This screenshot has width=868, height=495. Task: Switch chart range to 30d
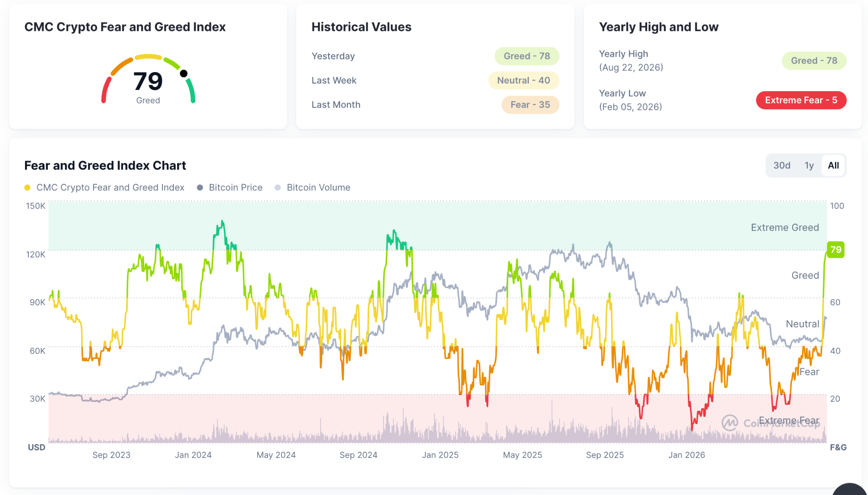tap(782, 165)
